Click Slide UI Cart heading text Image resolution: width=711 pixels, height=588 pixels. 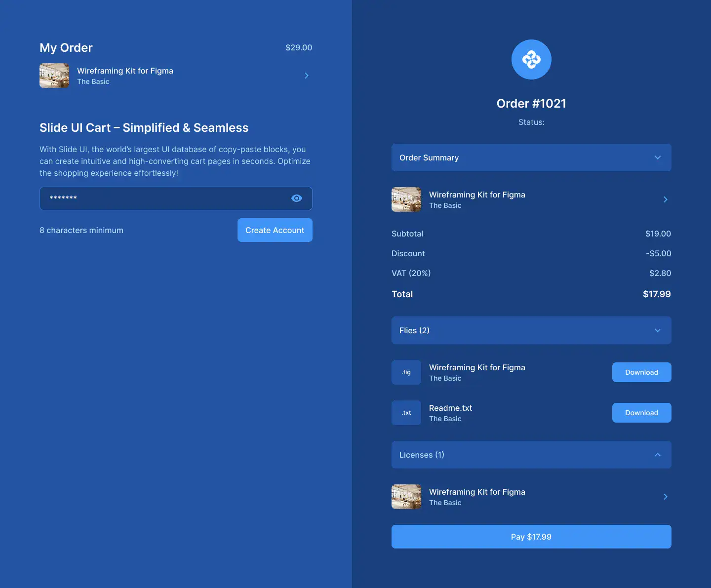[x=144, y=127]
